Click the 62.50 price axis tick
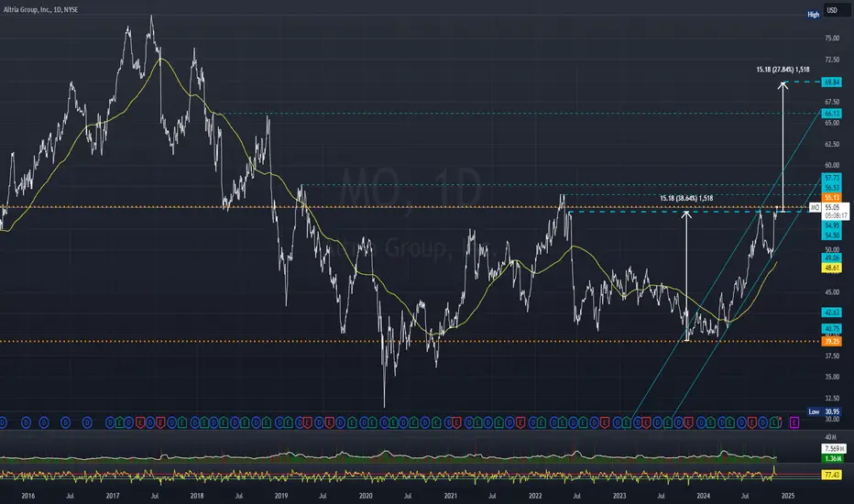Viewport: 854px width, 504px height. click(x=832, y=145)
